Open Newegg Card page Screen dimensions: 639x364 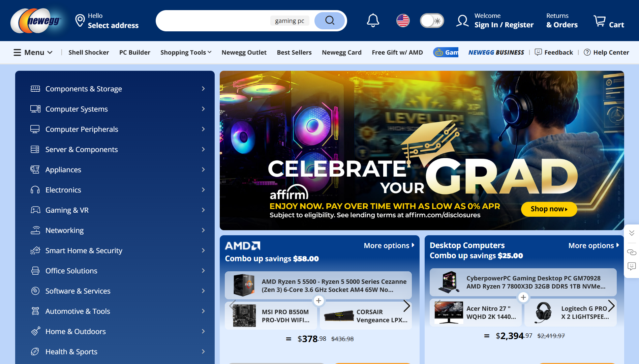[x=342, y=52]
